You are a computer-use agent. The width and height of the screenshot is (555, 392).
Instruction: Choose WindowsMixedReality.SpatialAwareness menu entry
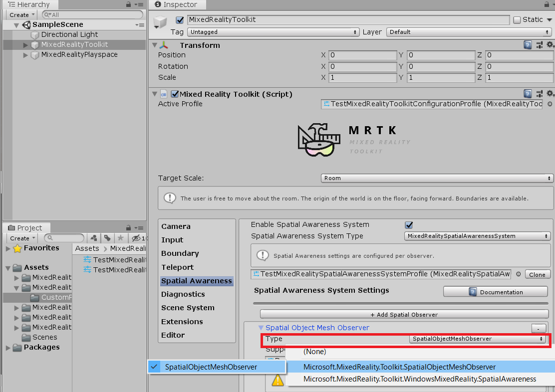click(420, 379)
